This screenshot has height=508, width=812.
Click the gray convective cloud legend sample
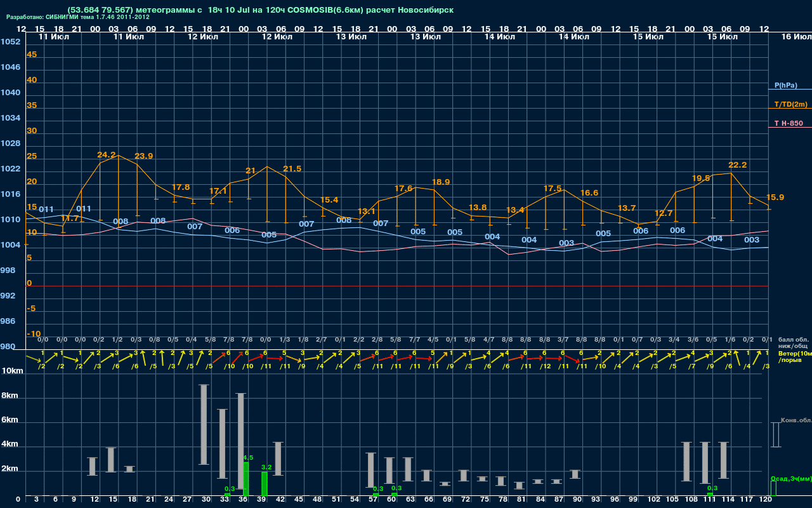tap(775, 435)
